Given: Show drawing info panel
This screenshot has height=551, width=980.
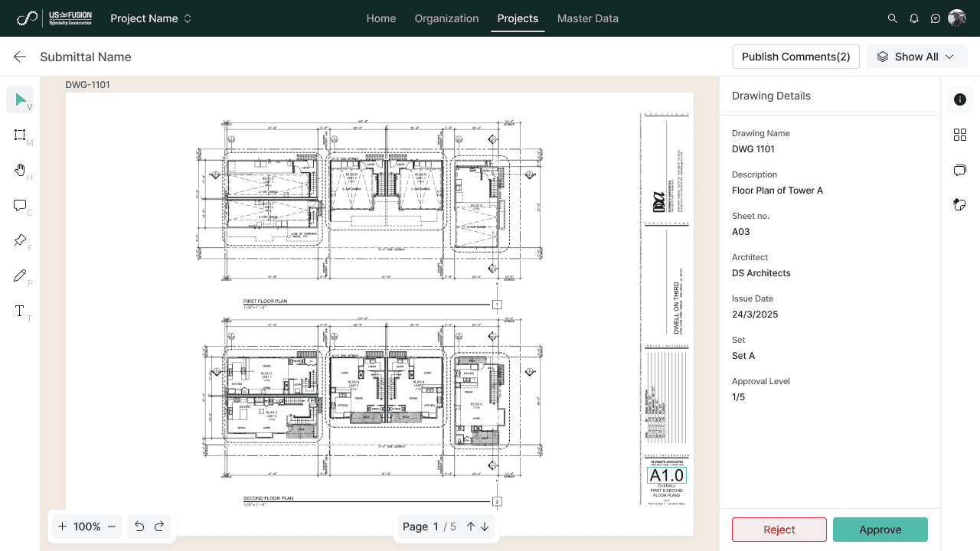Looking at the screenshot, I should tap(960, 99).
